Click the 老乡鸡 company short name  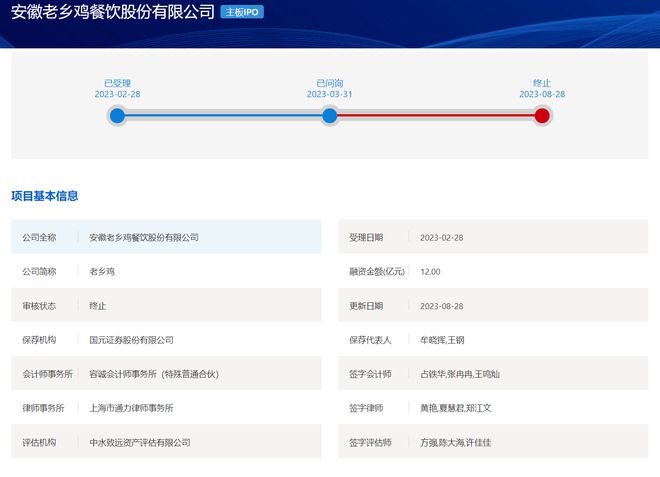(102, 272)
